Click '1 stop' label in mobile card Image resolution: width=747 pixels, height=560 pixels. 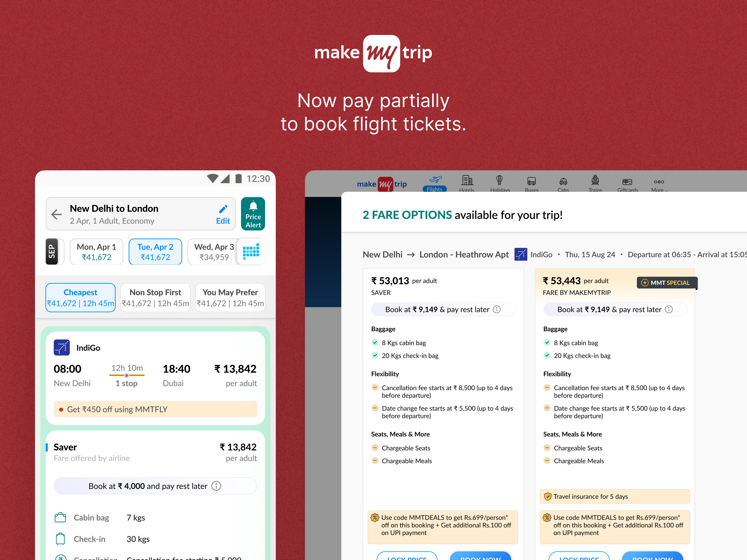[x=126, y=383]
